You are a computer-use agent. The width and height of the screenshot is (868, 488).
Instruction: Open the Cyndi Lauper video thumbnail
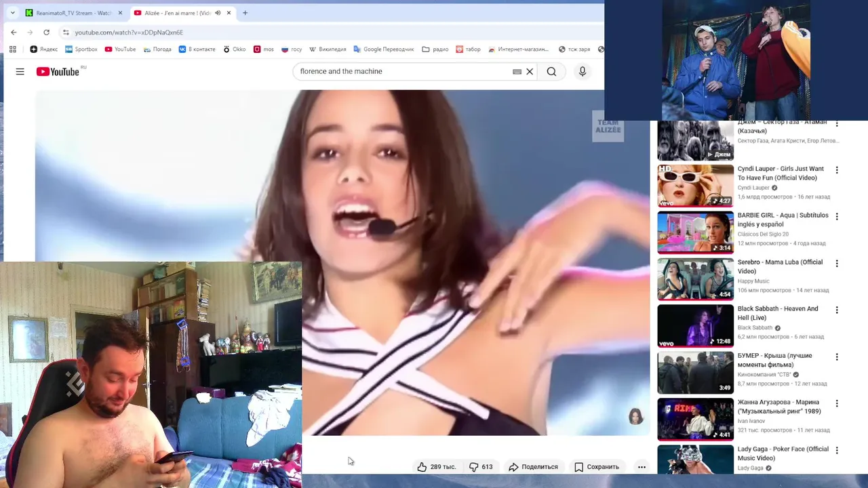tap(696, 186)
